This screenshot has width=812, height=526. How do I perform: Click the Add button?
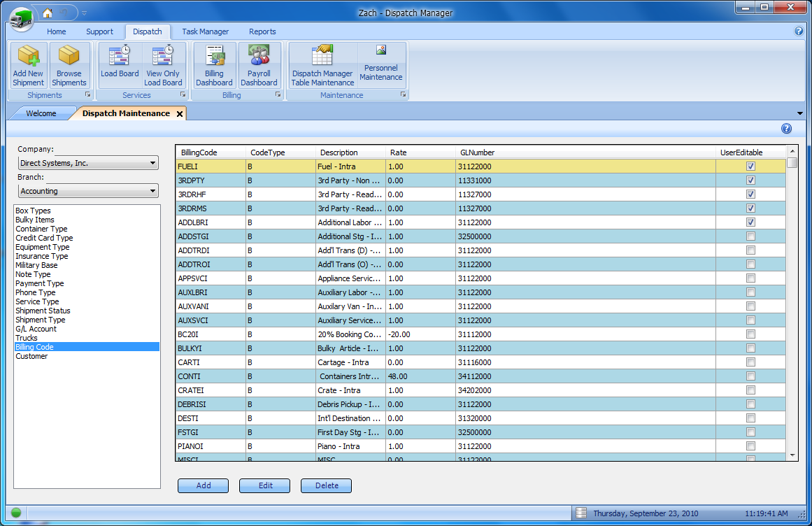[x=204, y=485]
